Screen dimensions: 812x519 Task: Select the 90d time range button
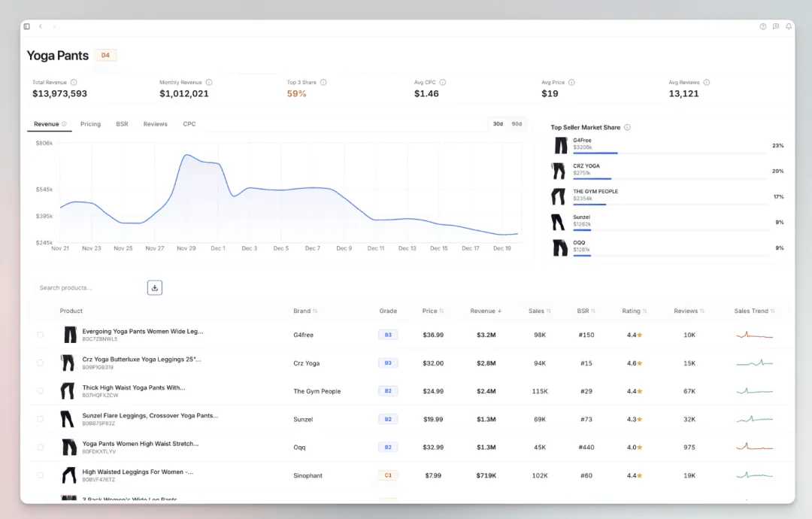click(517, 124)
